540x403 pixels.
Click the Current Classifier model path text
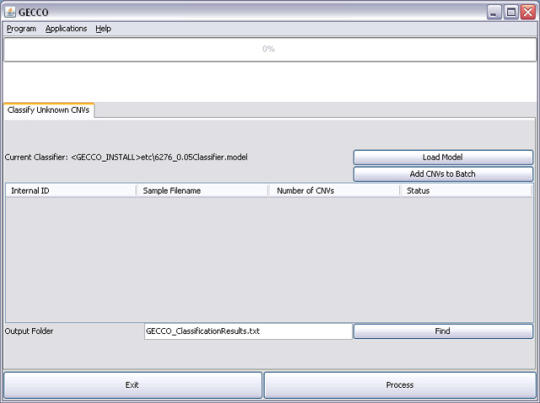coord(159,157)
